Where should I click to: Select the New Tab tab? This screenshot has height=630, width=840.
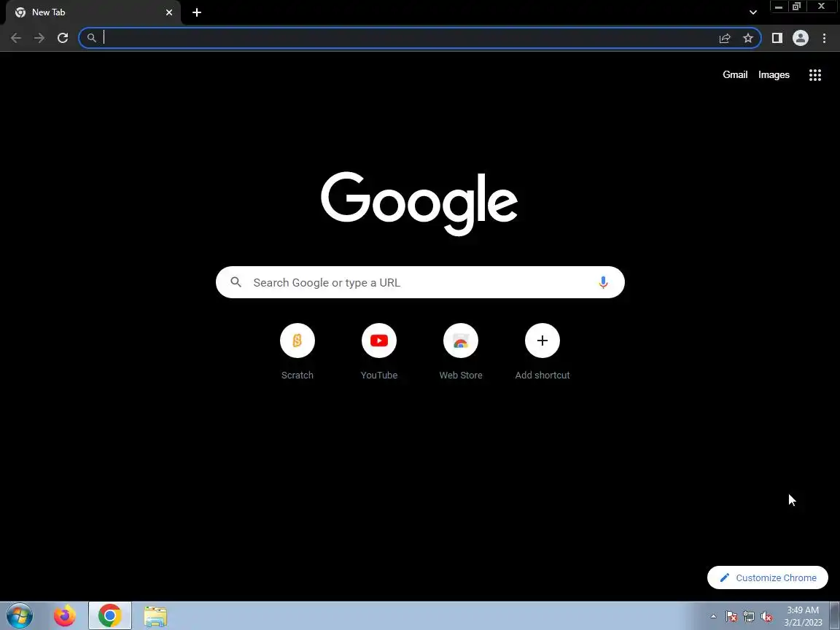[93, 12]
